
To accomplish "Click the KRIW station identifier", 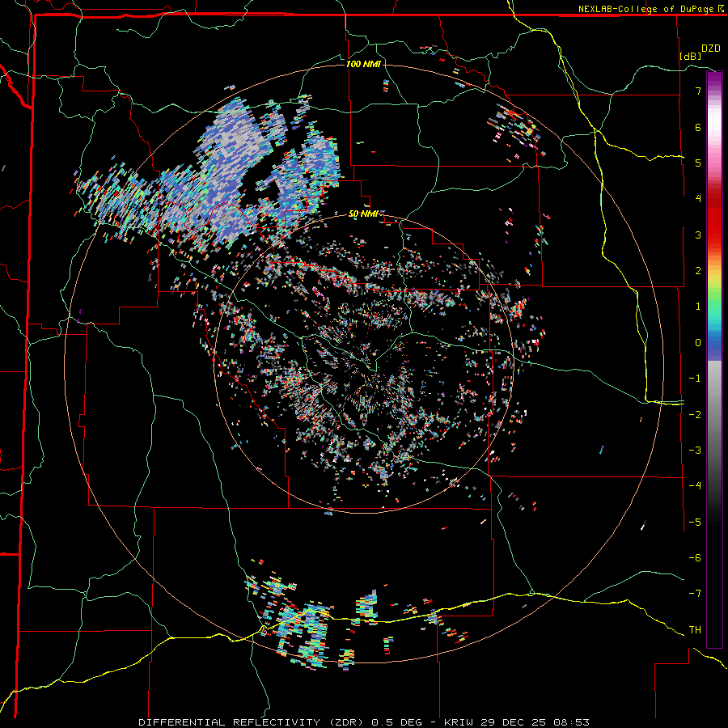I will [459, 722].
